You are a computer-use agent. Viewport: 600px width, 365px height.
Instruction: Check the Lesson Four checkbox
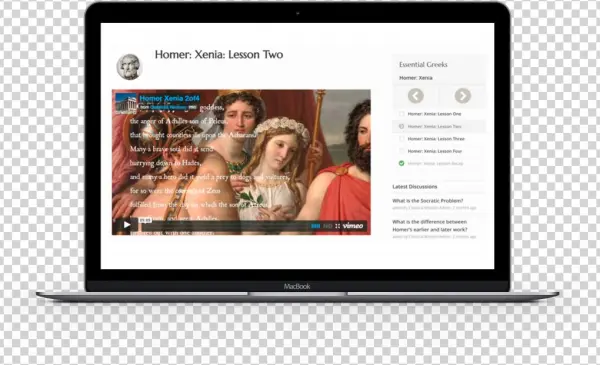401,151
